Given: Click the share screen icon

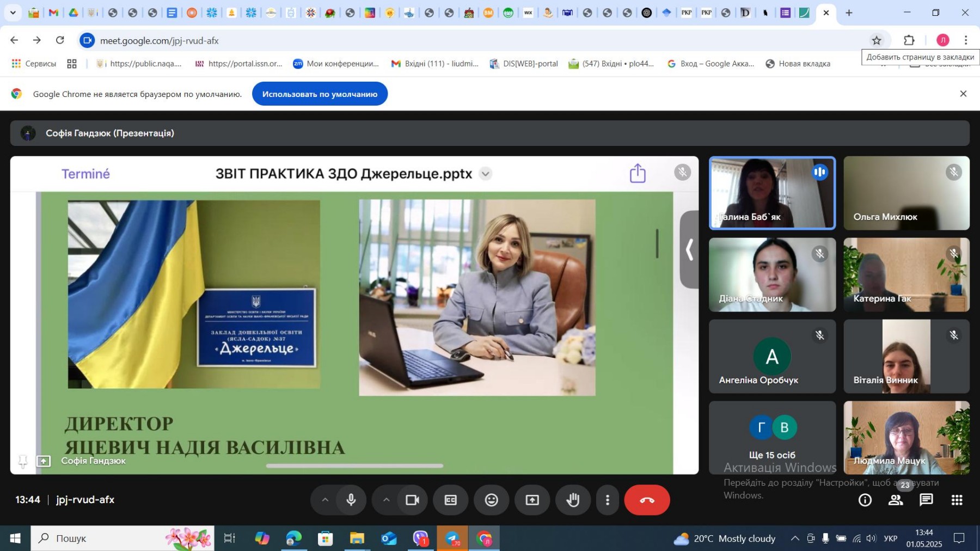Looking at the screenshot, I should coord(532,500).
